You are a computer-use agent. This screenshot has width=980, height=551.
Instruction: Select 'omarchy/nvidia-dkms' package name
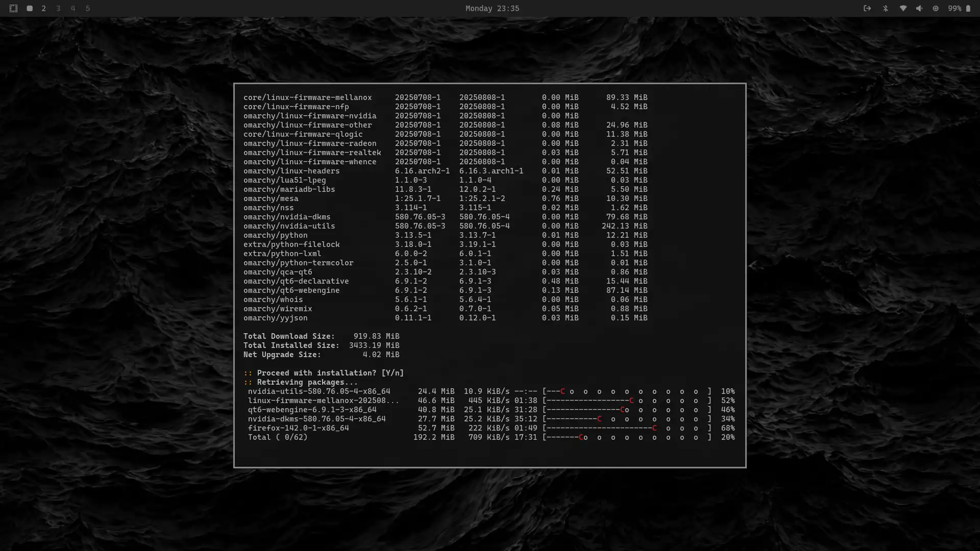coord(287,217)
